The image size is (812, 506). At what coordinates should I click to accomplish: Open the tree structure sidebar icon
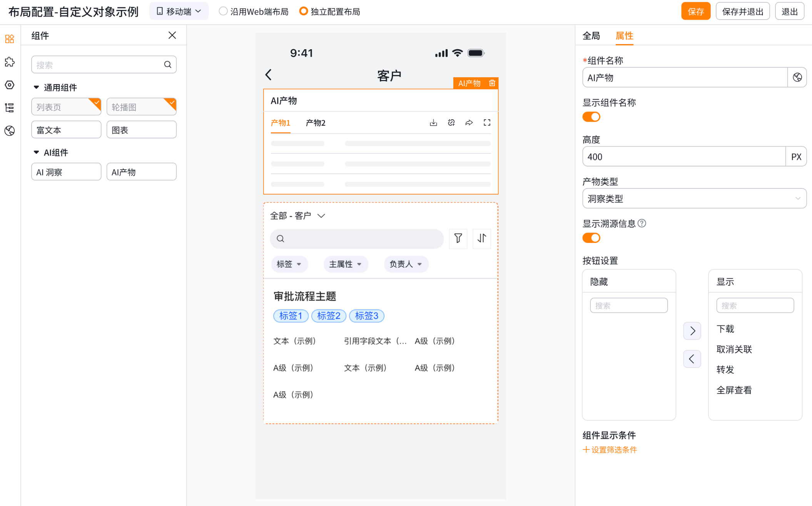(10, 108)
